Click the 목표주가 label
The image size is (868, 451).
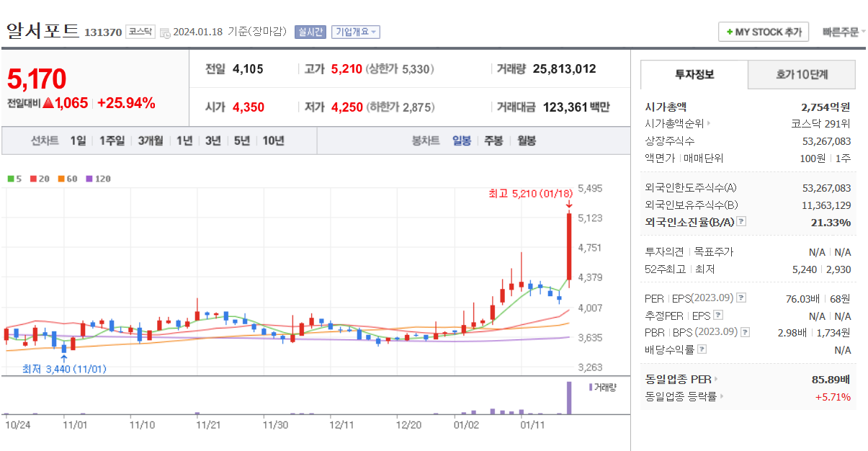click(x=713, y=251)
